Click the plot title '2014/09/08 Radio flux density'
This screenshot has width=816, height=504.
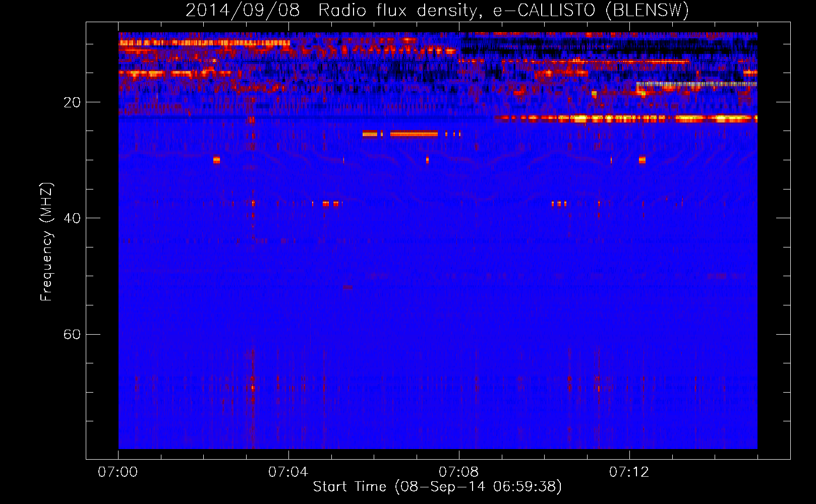point(437,11)
